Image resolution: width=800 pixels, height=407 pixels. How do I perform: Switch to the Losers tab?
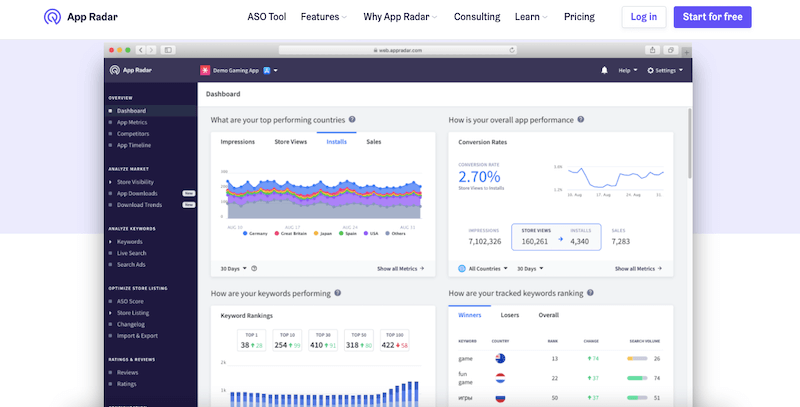point(510,315)
